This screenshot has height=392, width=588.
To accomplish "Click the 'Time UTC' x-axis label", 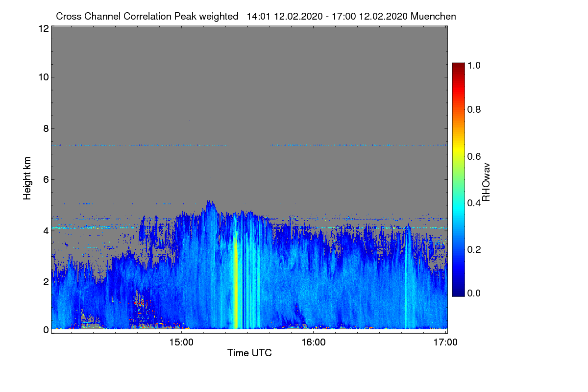I will tap(249, 353).
